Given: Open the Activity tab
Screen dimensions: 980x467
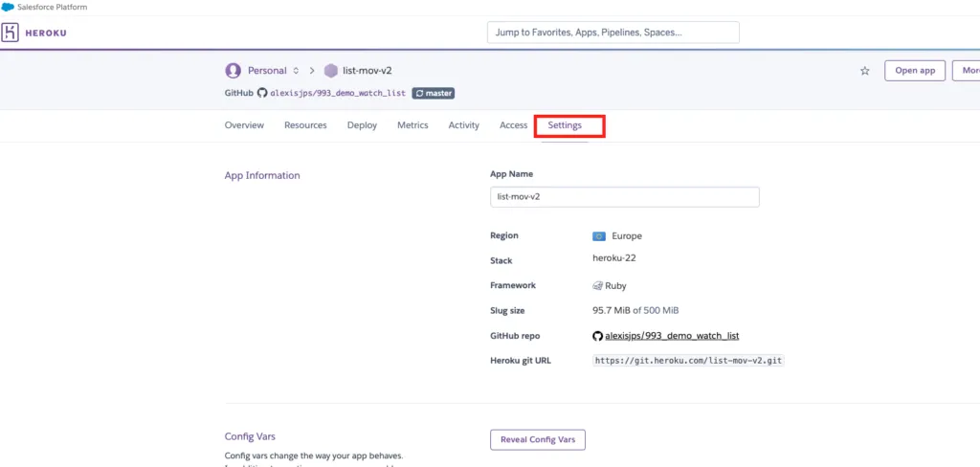Looking at the screenshot, I should click(x=464, y=125).
